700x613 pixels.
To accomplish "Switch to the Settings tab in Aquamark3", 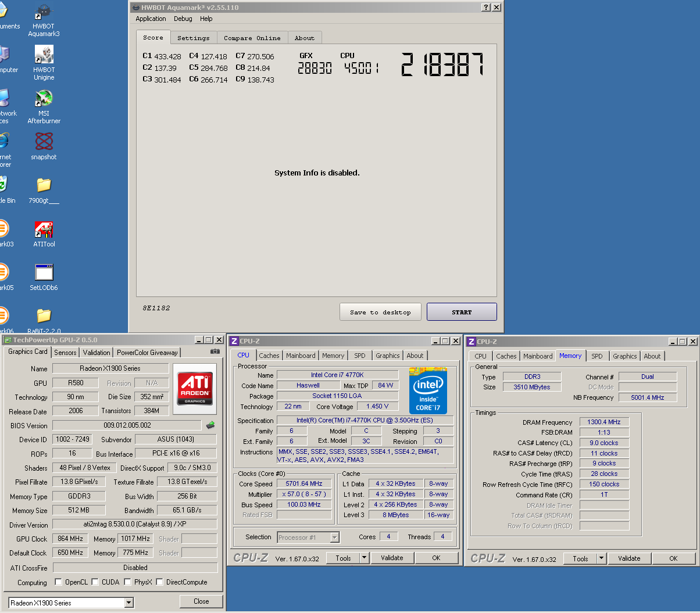I will click(x=194, y=38).
